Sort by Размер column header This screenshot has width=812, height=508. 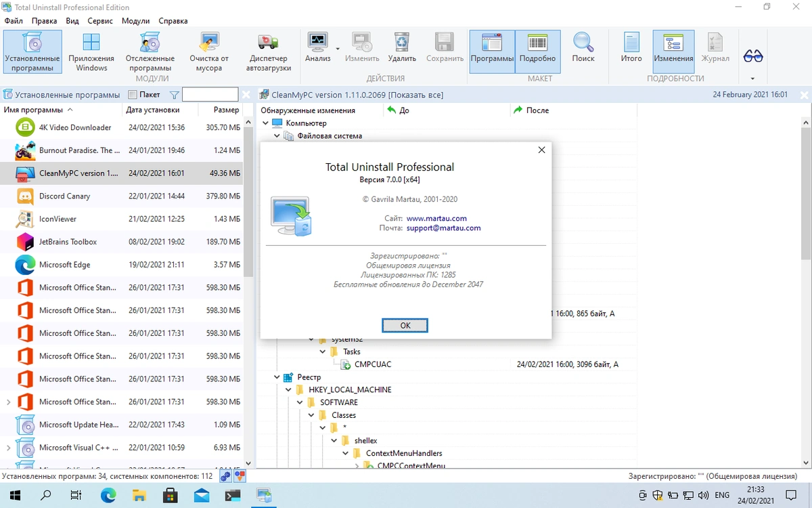[x=220, y=110]
